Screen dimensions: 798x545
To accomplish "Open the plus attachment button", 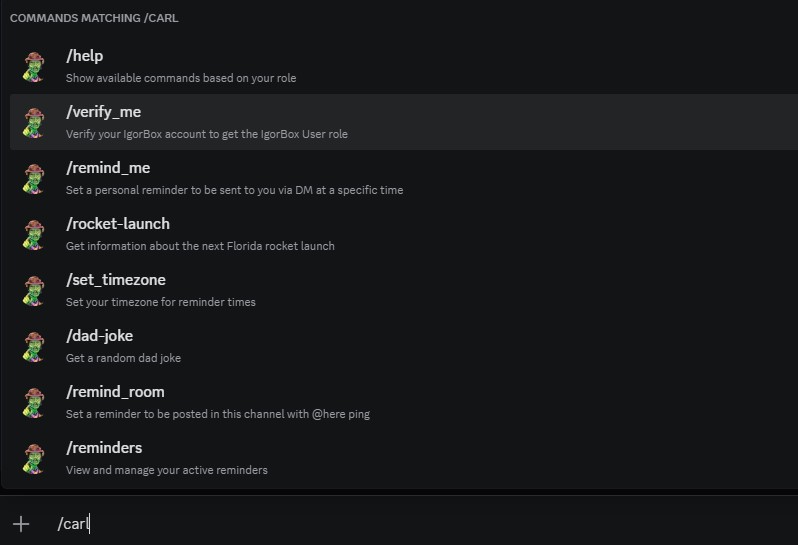I will (21, 524).
